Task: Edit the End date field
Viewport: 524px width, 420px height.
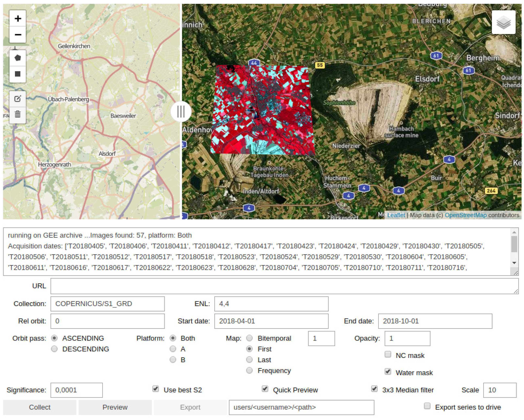Action: click(x=435, y=321)
